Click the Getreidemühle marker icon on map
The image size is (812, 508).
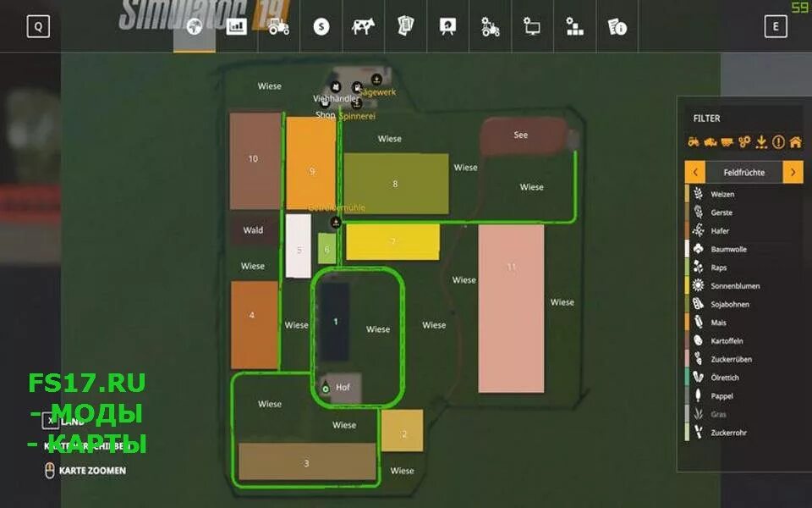pyautogui.click(x=336, y=223)
